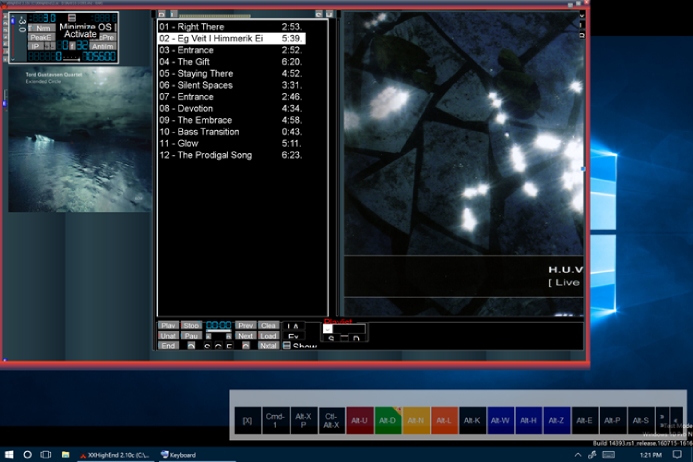Select track 05 - Staying There
Image resolution: width=693 pixels, height=462 pixels.
point(231,73)
